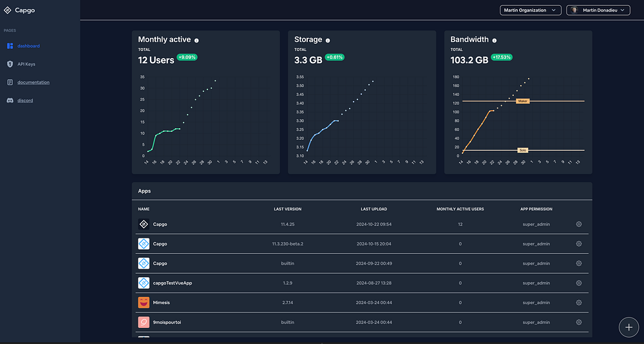This screenshot has height=344, width=644.
Task: Click super_admin permission in Mimesis row
Action: pos(536,303)
